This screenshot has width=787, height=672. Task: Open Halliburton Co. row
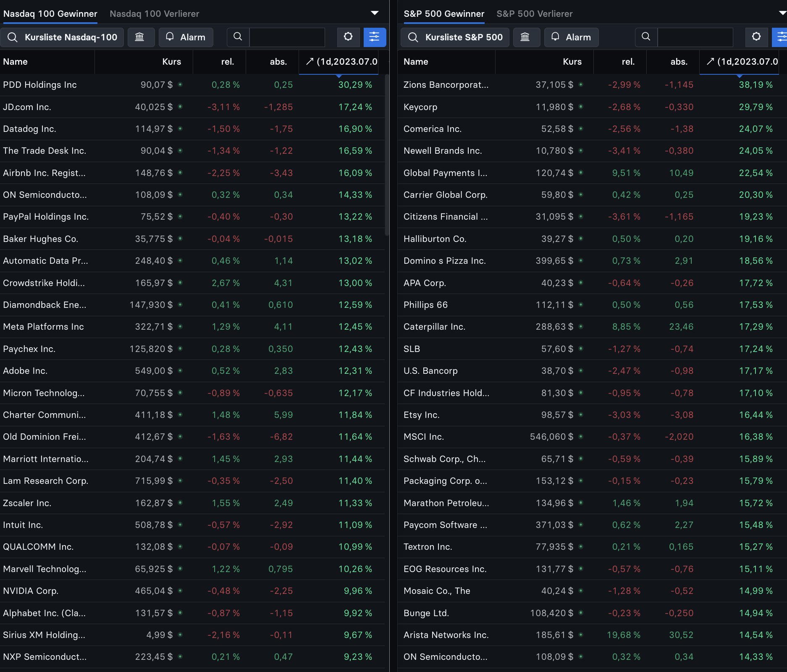click(592, 239)
